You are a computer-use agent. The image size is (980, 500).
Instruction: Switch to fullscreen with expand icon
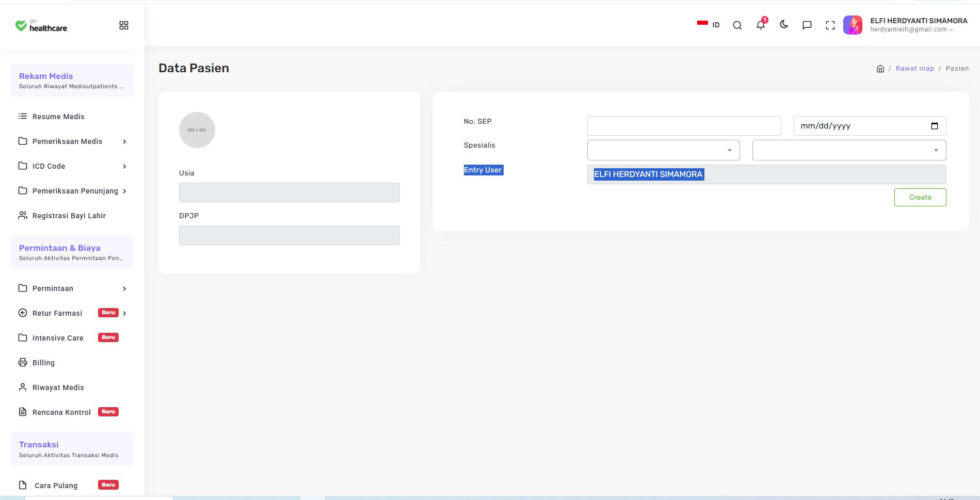click(830, 25)
